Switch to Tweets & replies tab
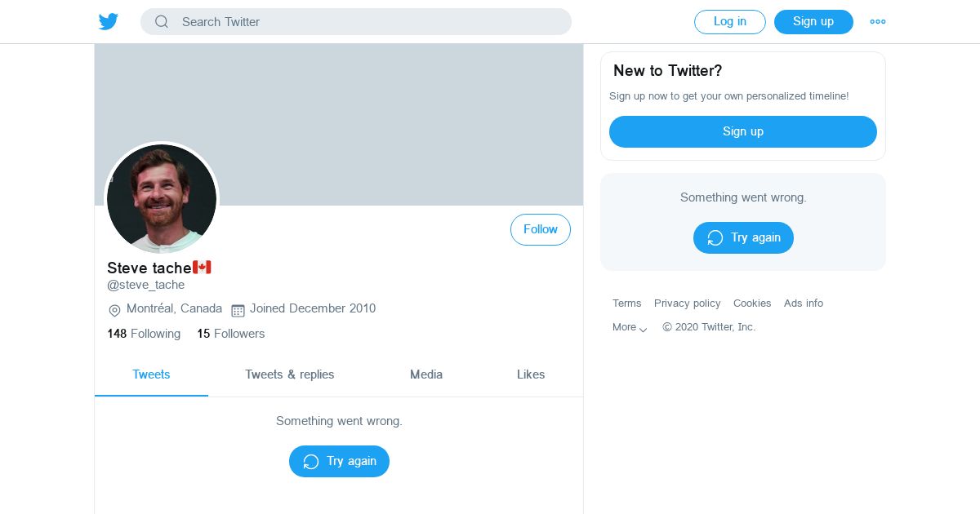980x514 pixels. coord(290,374)
